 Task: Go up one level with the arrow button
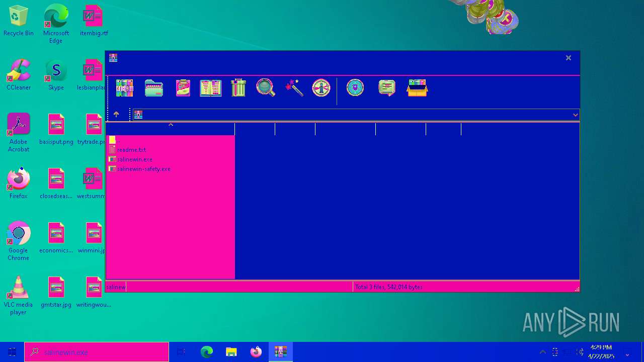click(116, 115)
